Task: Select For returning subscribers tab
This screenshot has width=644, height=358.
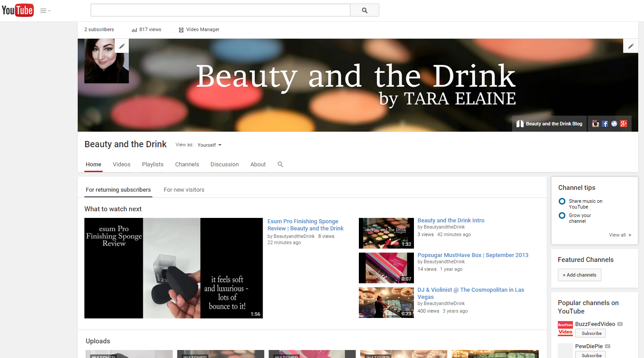Action: [x=118, y=190]
